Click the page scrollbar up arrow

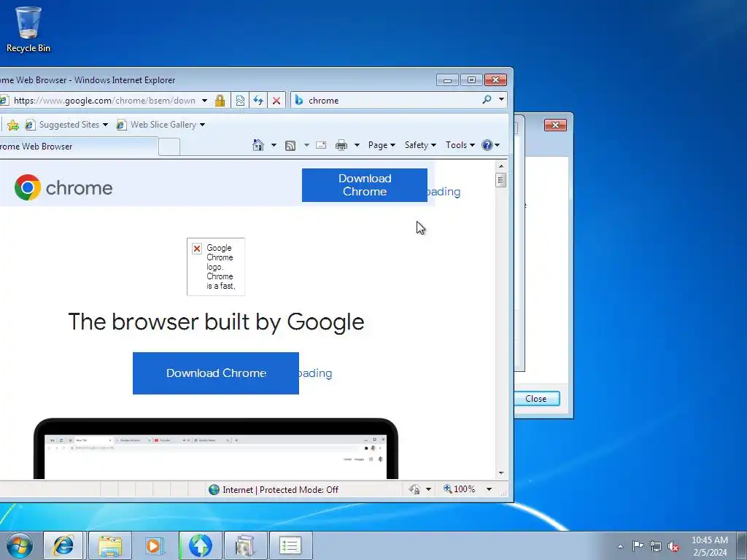(x=500, y=166)
